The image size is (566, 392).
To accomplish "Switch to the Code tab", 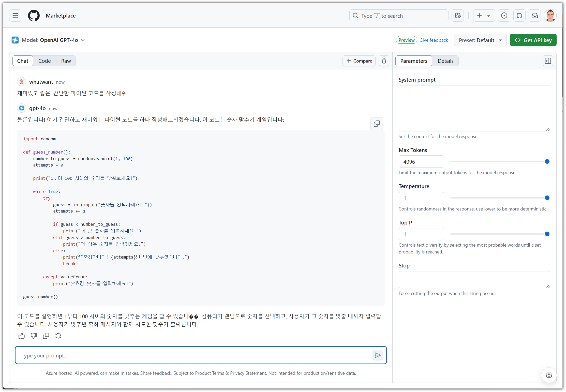I will [44, 61].
